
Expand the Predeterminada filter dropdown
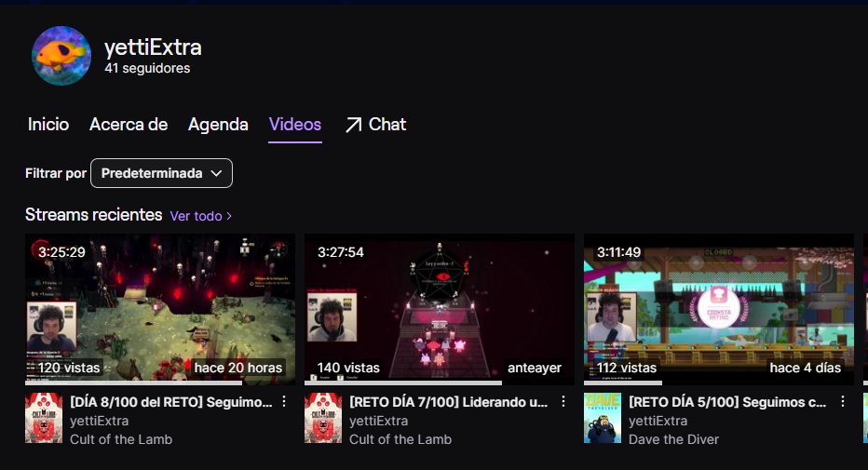tap(162, 173)
